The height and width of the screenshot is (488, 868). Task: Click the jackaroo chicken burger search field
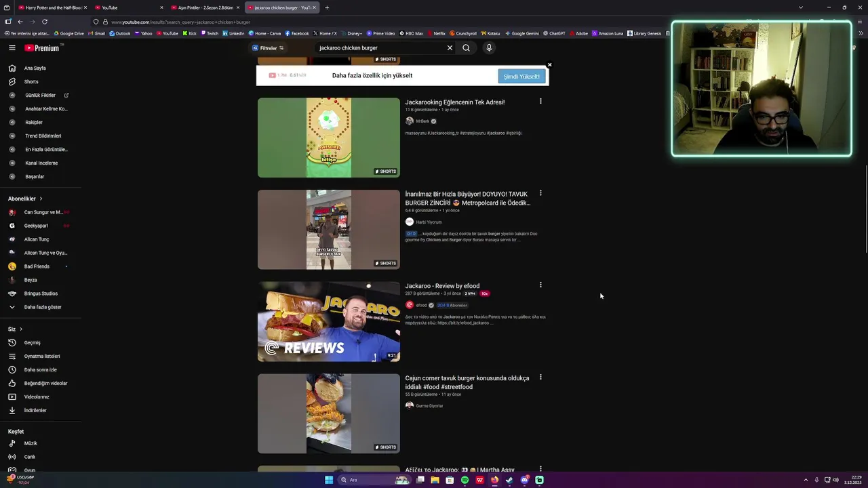click(380, 48)
